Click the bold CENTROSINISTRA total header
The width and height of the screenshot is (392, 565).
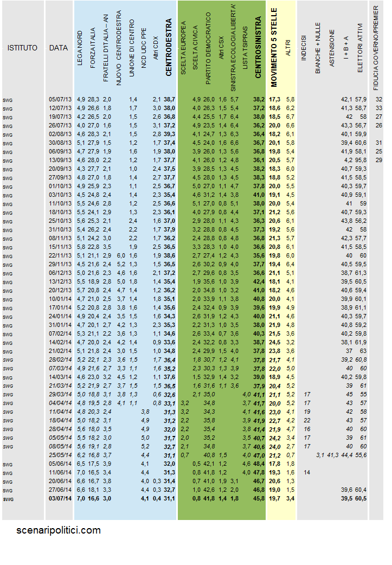(258, 48)
